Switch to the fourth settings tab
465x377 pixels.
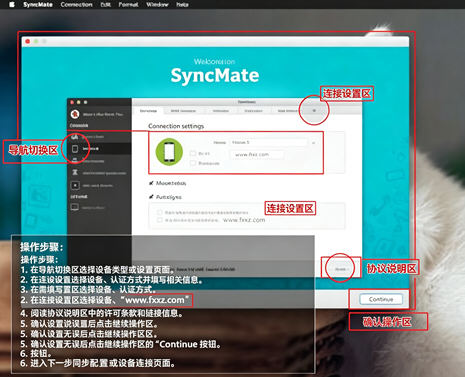coord(253,111)
